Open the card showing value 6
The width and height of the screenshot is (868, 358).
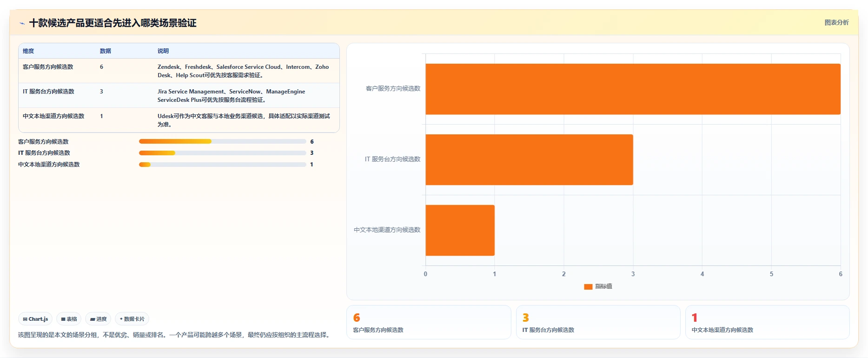pyautogui.click(x=429, y=322)
